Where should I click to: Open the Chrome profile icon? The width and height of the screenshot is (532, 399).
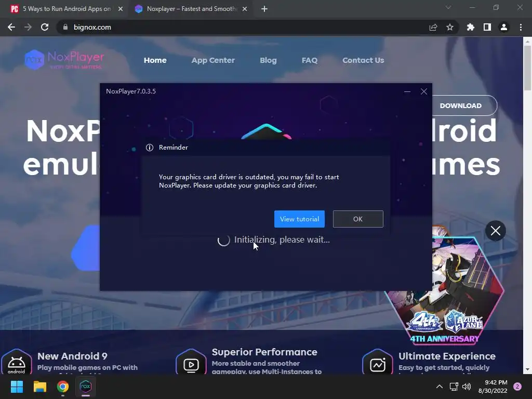tap(504, 27)
